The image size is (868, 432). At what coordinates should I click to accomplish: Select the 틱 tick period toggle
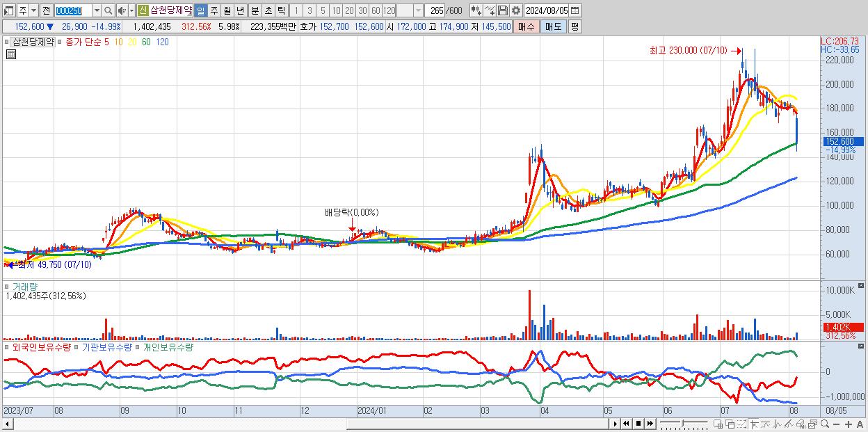coord(281,10)
